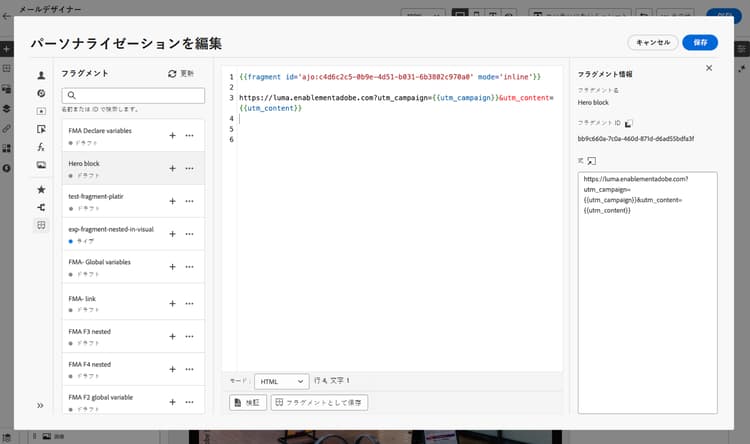Image resolution: width=750 pixels, height=444 pixels.
Task: Open the offers sidebar icon
Action: coord(41,111)
